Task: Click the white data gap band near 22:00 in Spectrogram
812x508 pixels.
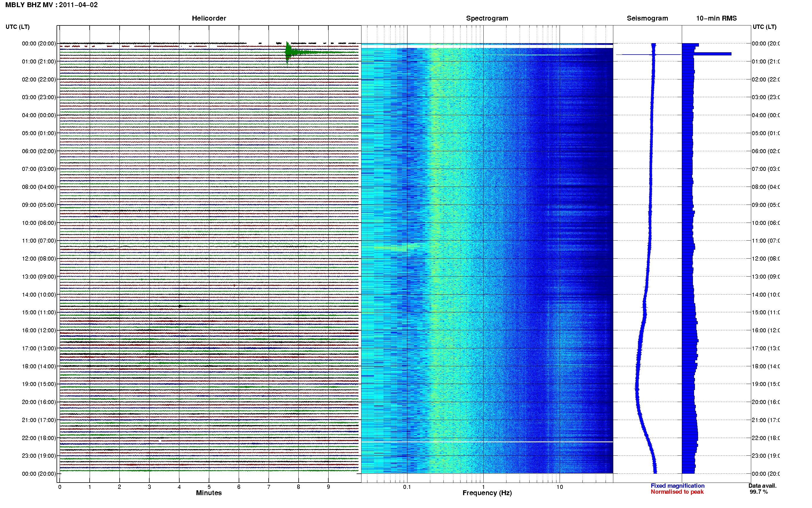Action: tap(487, 442)
